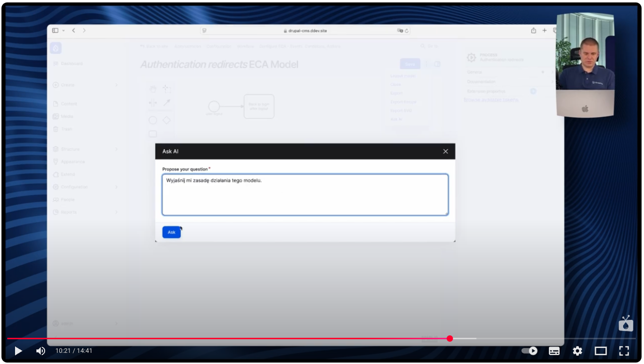Toggle video autoplay off
The height and width of the screenshot is (364, 644).
pos(530,350)
